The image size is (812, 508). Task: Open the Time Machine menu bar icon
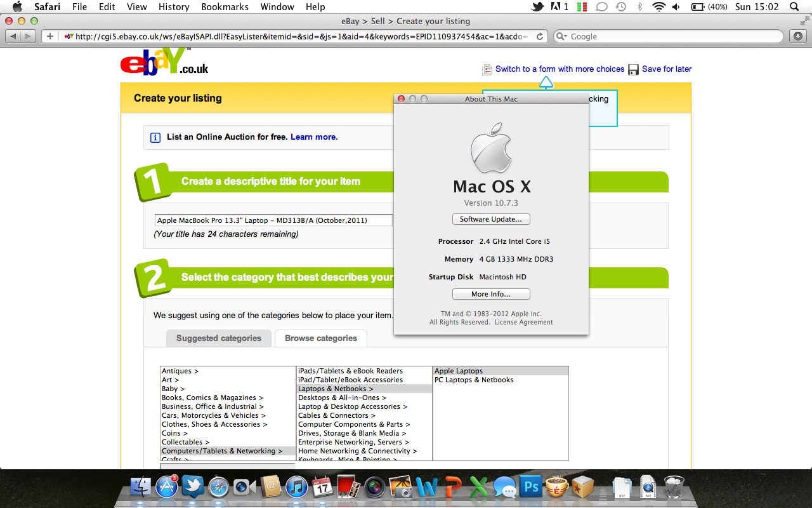(621, 7)
